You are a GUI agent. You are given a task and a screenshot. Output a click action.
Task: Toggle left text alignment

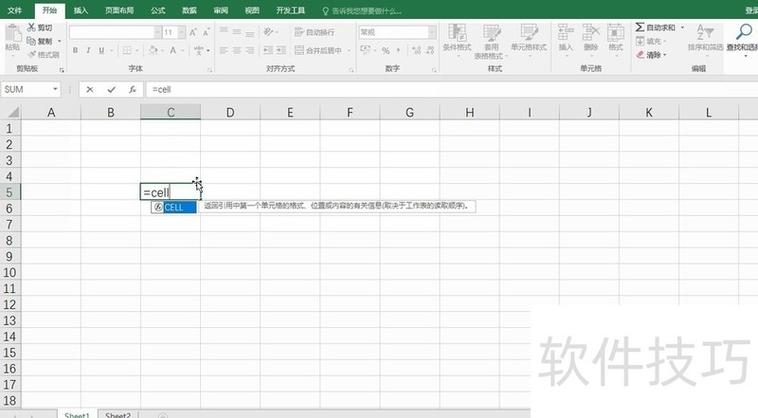point(223,50)
